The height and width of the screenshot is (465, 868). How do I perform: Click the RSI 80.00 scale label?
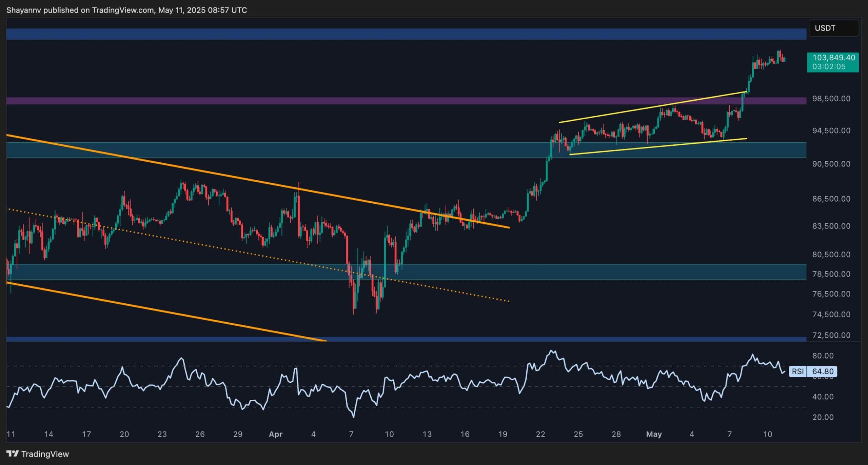(x=823, y=356)
